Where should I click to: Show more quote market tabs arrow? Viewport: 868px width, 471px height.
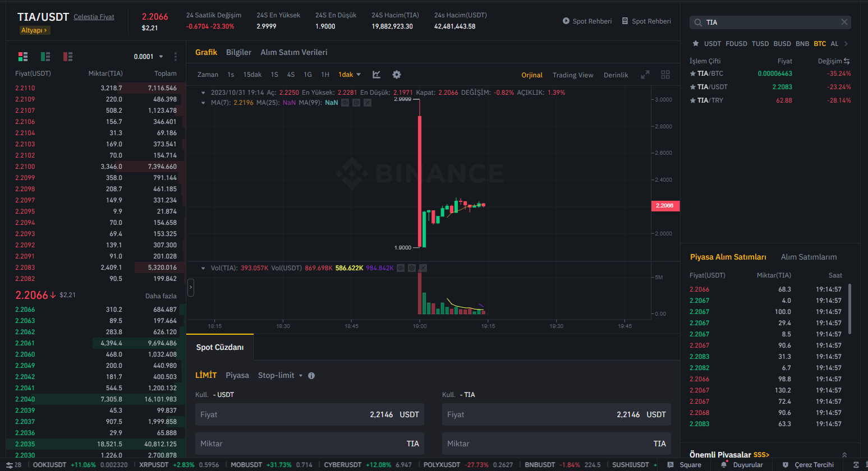click(846, 44)
